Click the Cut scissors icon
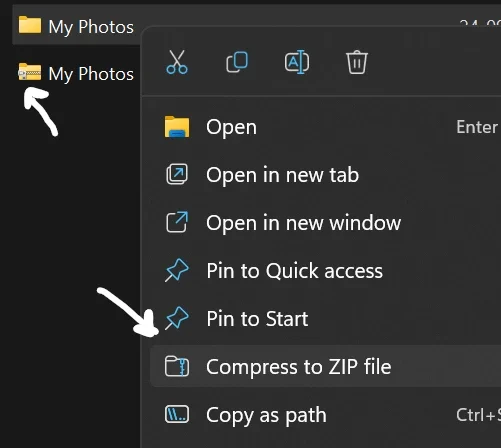Image resolution: width=501 pixels, height=448 pixels. click(x=177, y=62)
